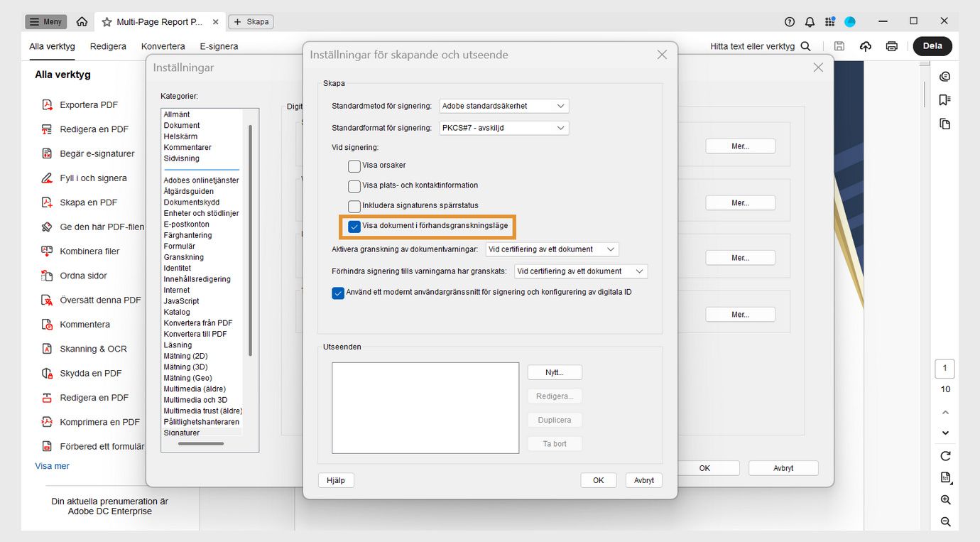
Task: Rotate the page with the rotate icon
Action: tap(945, 456)
